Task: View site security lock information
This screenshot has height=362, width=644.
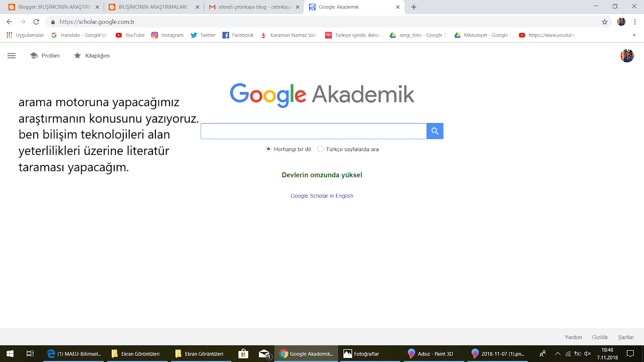Action: click(x=53, y=22)
